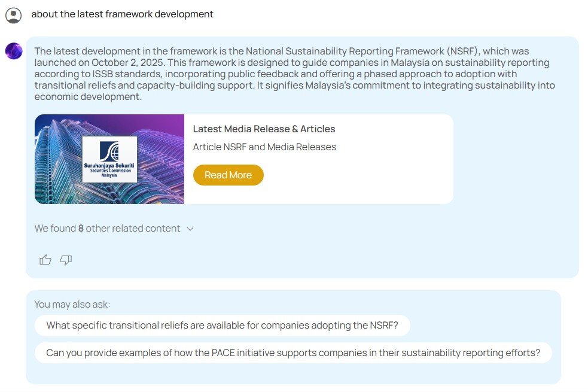Ask the suggested question about transitional reliefs
Screen dimensions: 588x392
tap(222, 326)
